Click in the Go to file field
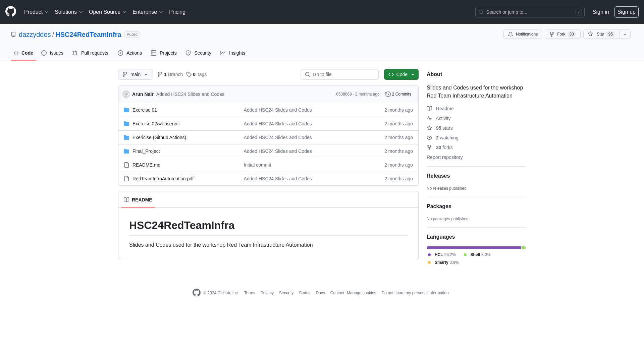This screenshot has width=644, height=362. (339, 74)
